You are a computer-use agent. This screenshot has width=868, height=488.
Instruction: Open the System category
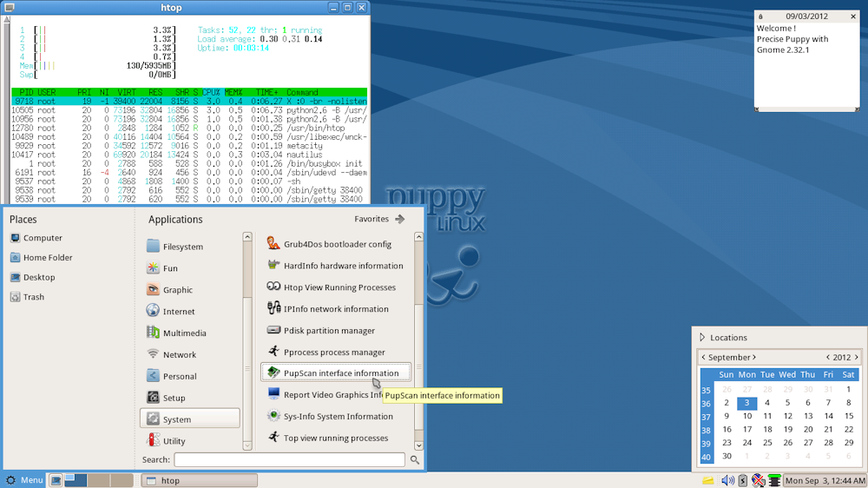click(x=190, y=419)
